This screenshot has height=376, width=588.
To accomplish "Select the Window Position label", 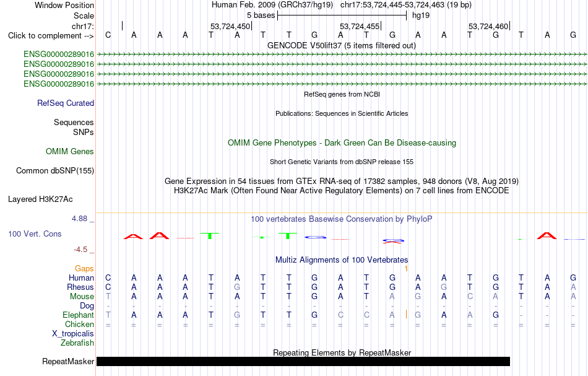I will click(64, 5).
